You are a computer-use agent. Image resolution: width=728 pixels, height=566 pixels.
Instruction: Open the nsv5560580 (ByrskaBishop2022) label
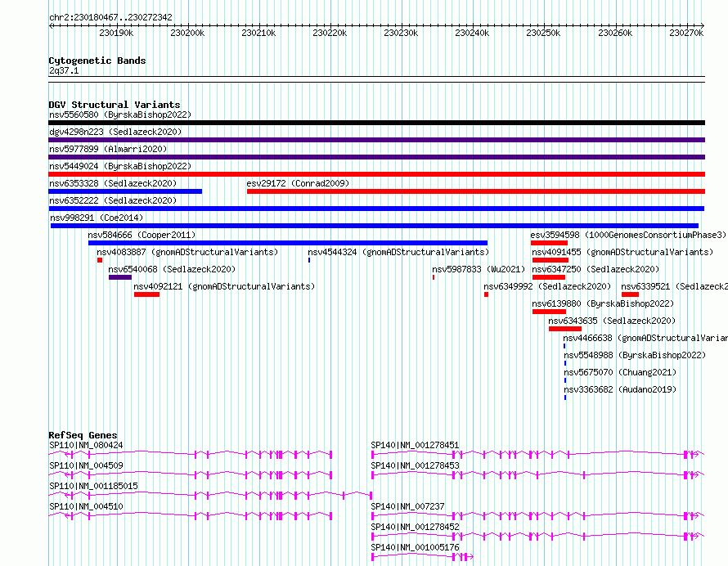coord(120,115)
